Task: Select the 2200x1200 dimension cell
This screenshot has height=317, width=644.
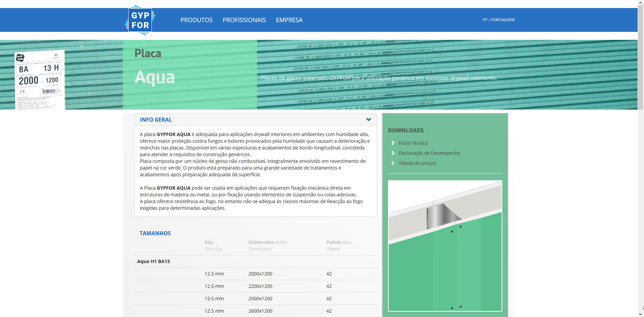Action: coord(260,286)
